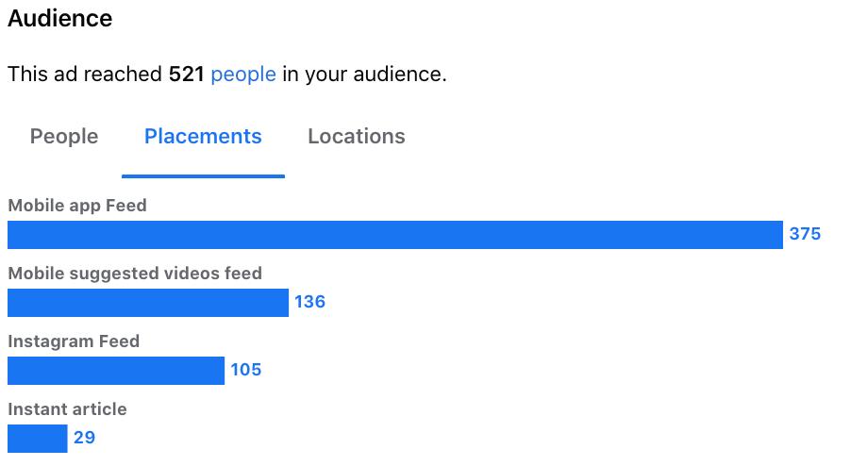Click the blue underline beneath Placements
Viewport: 868px width, 466px height.
[203, 176]
